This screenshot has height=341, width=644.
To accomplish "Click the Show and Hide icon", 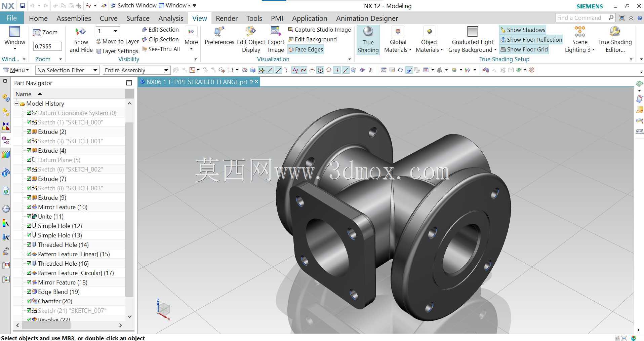I will point(81,32).
